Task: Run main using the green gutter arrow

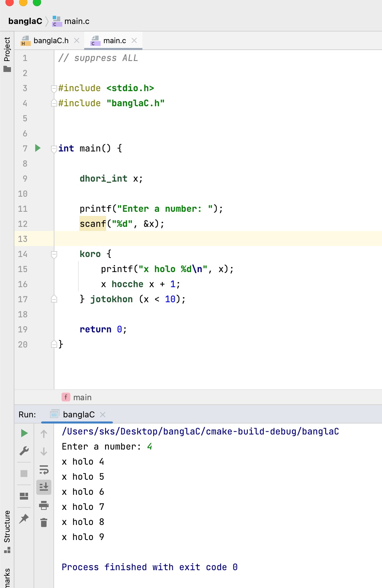Action: [x=38, y=148]
